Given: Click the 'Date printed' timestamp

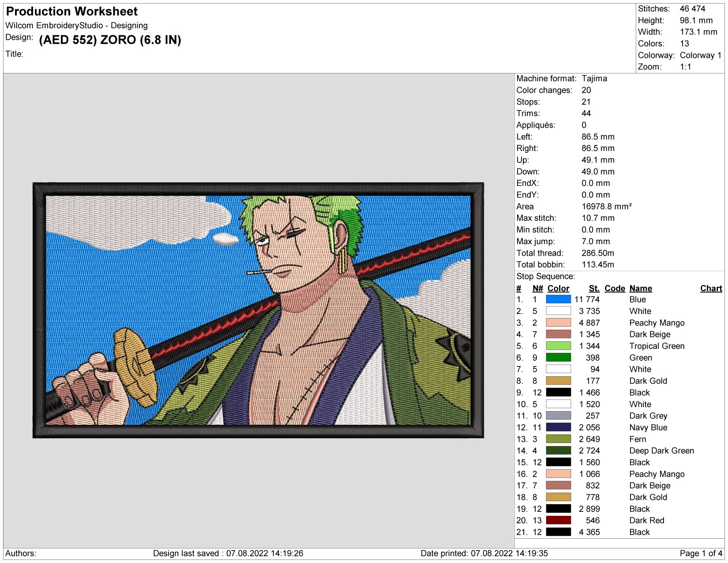Looking at the screenshot, I should [484, 553].
